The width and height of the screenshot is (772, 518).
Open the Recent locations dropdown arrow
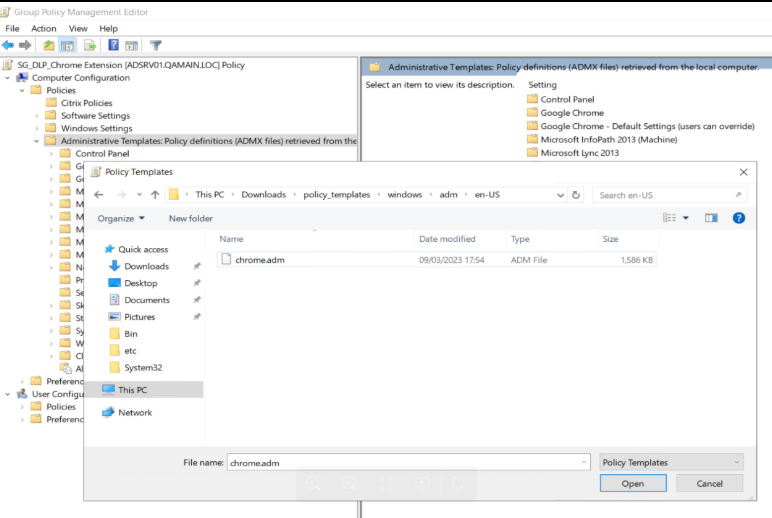(x=139, y=195)
